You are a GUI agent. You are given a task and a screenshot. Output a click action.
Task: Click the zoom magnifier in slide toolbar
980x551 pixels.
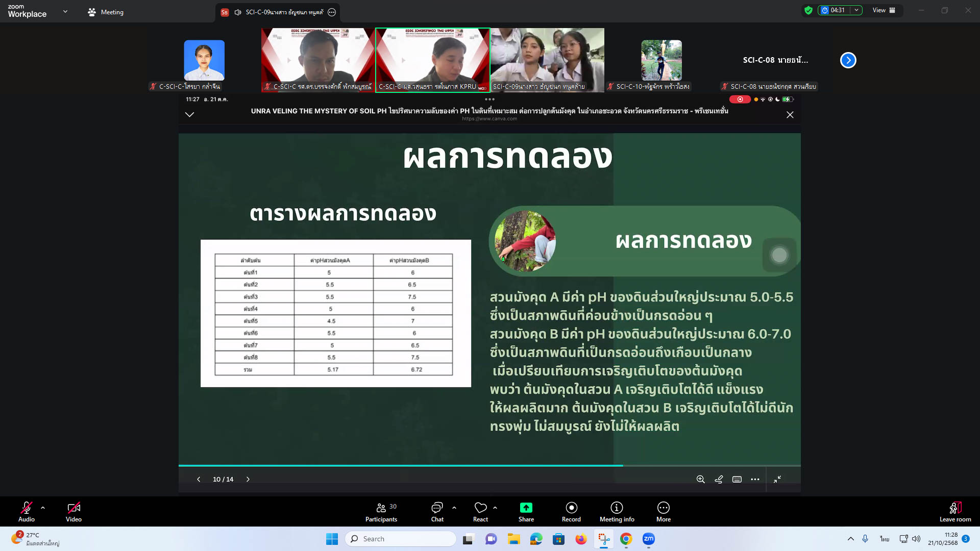tap(700, 480)
